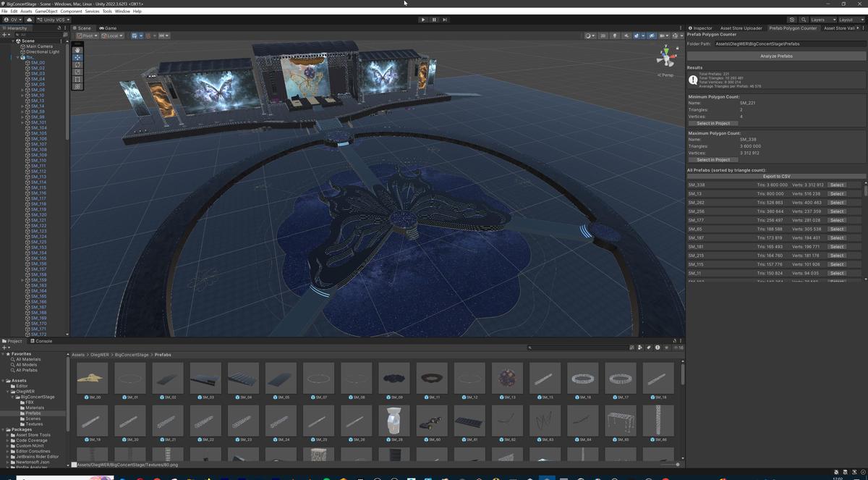Click the Pause button
The height and width of the screenshot is (480, 868).
[x=434, y=20]
